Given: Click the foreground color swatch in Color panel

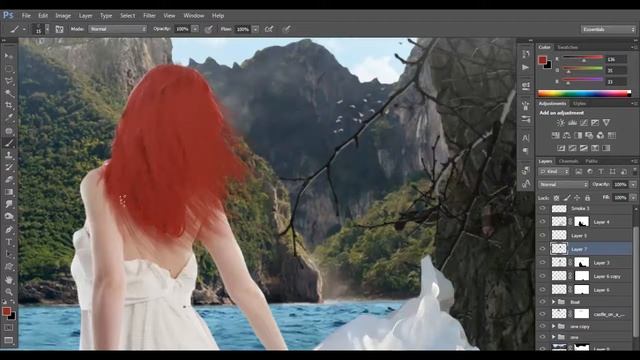Looking at the screenshot, I should tap(542, 60).
